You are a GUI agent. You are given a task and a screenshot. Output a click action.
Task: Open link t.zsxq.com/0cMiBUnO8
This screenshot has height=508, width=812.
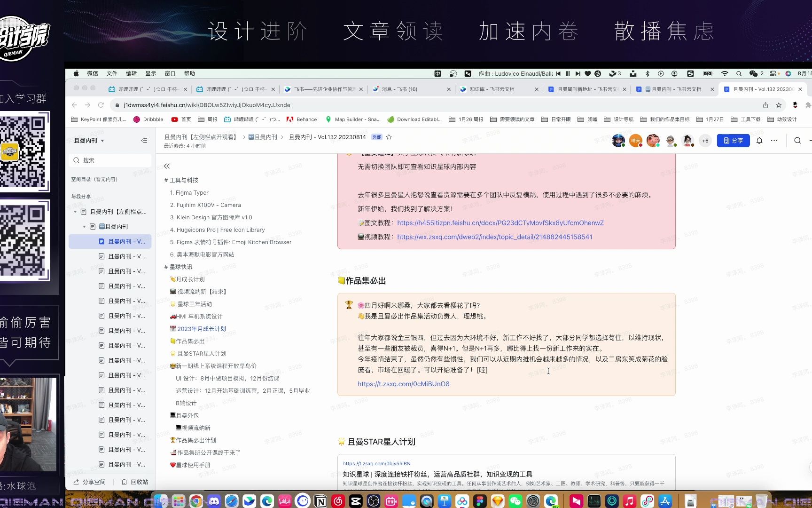tap(403, 384)
